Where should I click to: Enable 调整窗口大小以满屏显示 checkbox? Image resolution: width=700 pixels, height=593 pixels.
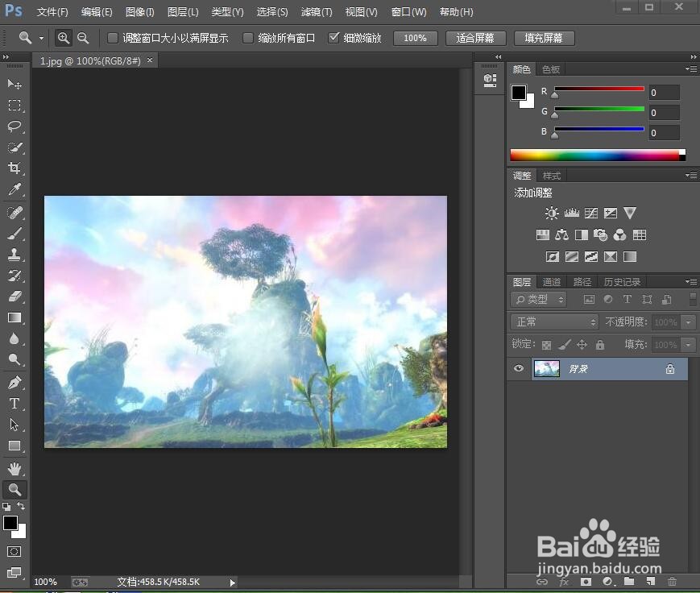(x=113, y=38)
